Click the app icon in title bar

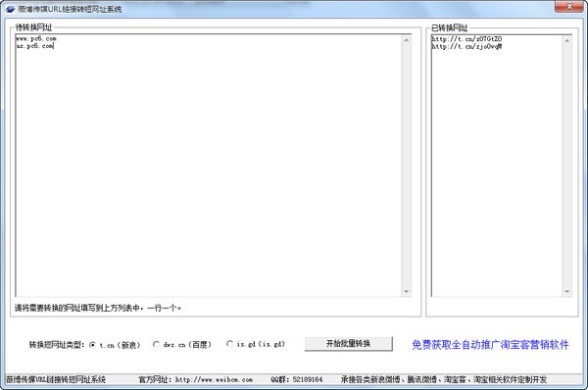[x=10, y=9]
